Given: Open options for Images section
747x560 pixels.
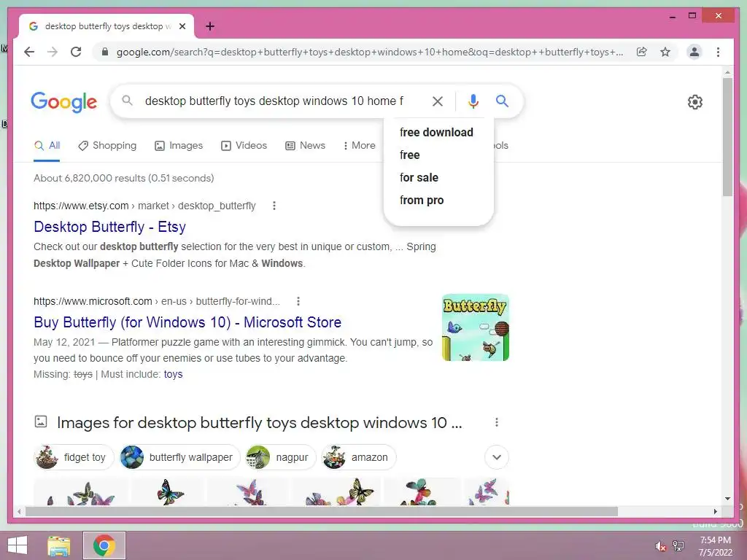Looking at the screenshot, I should pyautogui.click(x=496, y=422).
